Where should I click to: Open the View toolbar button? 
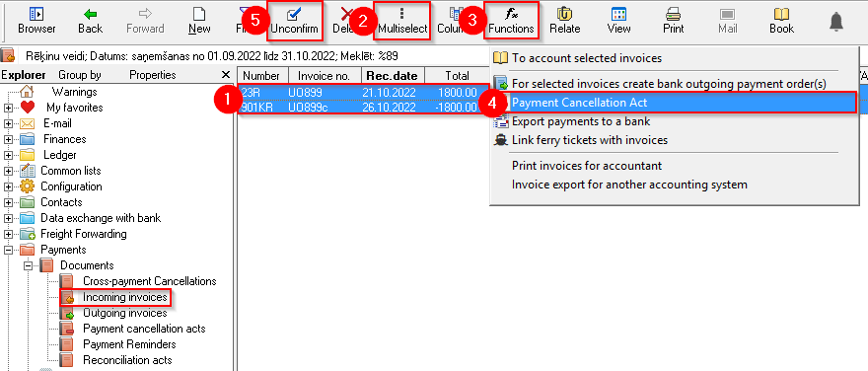pyautogui.click(x=618, y=21)
